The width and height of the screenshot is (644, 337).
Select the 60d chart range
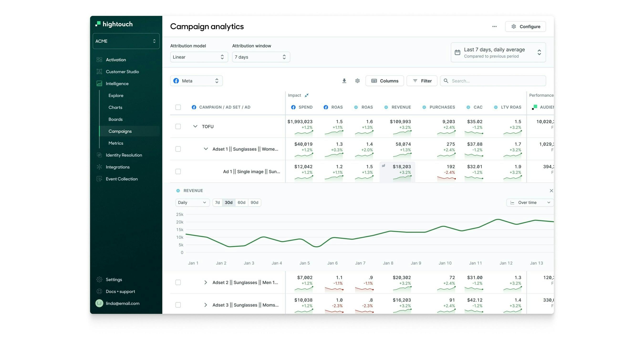(x=241, y=202)
